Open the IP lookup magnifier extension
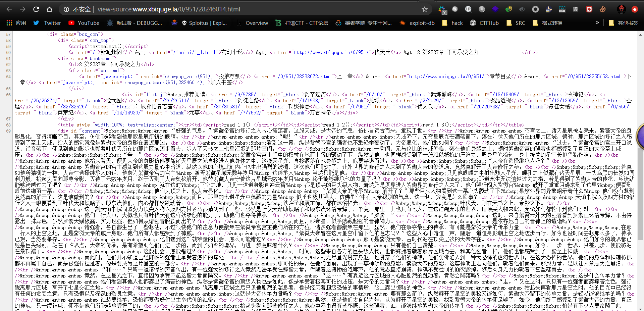 [468, 9]
